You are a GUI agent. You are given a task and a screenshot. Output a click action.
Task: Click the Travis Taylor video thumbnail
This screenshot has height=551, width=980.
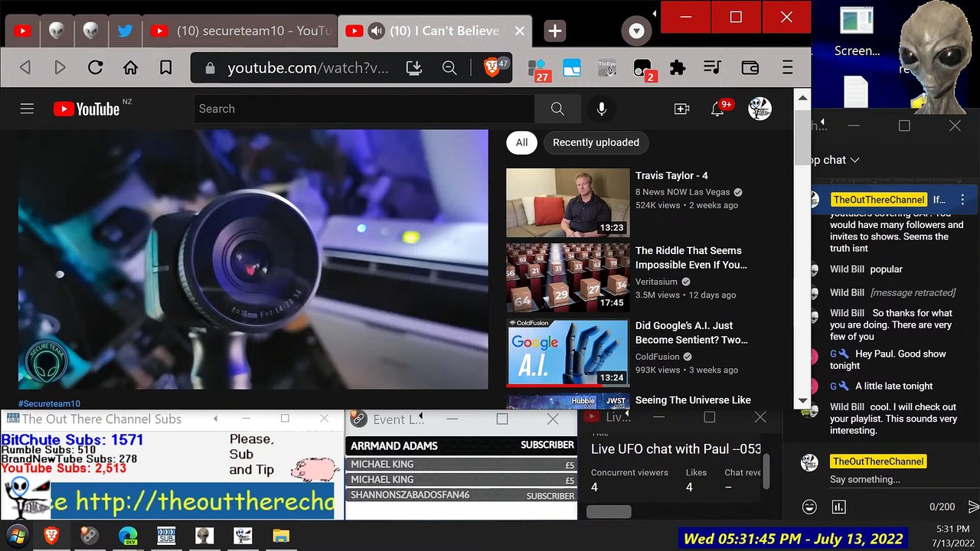567,203
